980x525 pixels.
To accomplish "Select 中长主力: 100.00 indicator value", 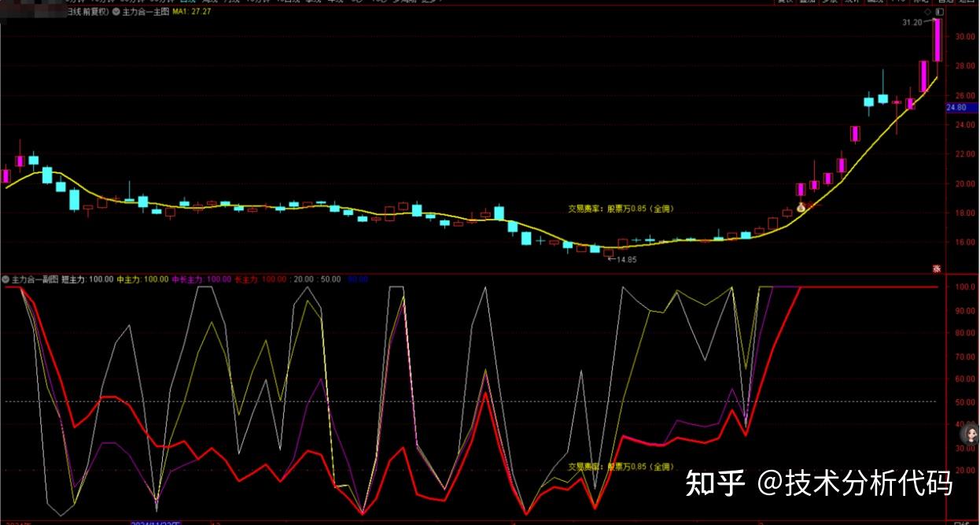I will tap(201, 279).
